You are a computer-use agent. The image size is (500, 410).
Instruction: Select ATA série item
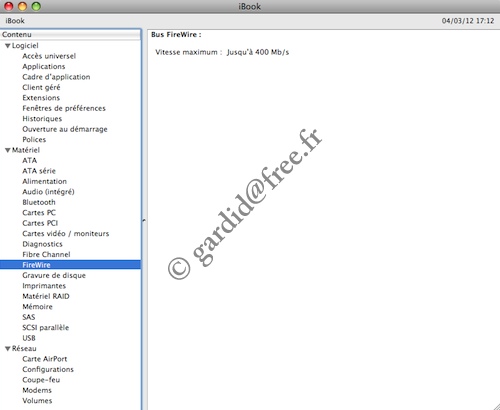coord(39,171)
